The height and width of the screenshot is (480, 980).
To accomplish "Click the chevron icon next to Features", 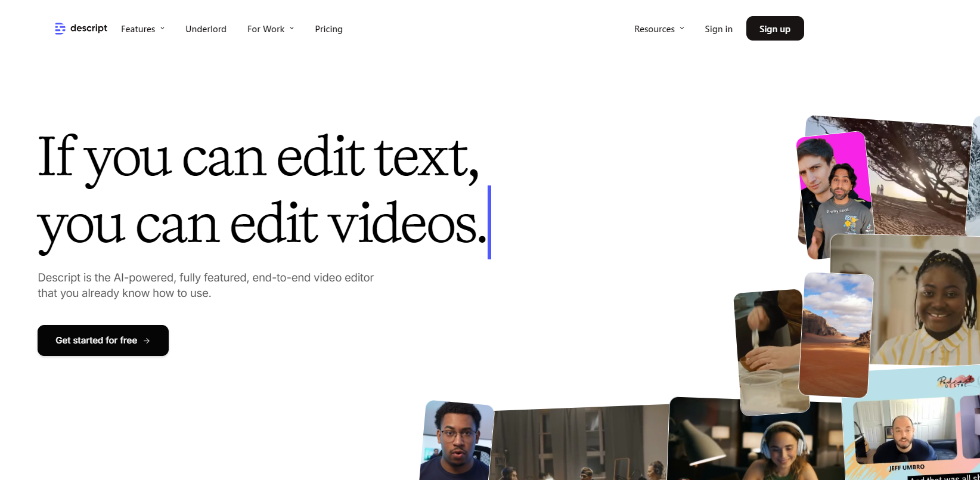I will pyautogui.click(x=162, y=28).
